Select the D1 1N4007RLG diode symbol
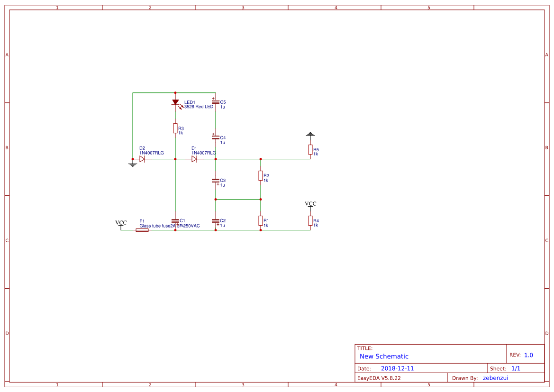 tap(194, 159)
